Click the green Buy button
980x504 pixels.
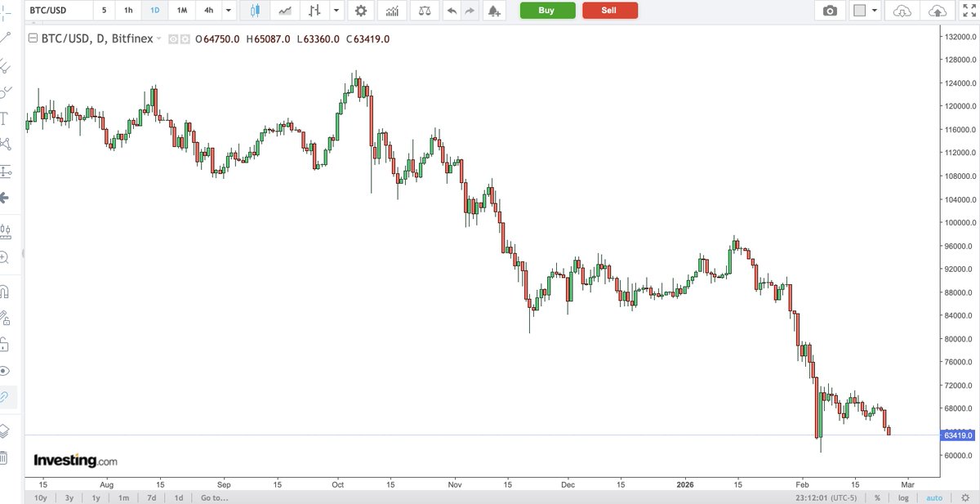tap(547, 11)
